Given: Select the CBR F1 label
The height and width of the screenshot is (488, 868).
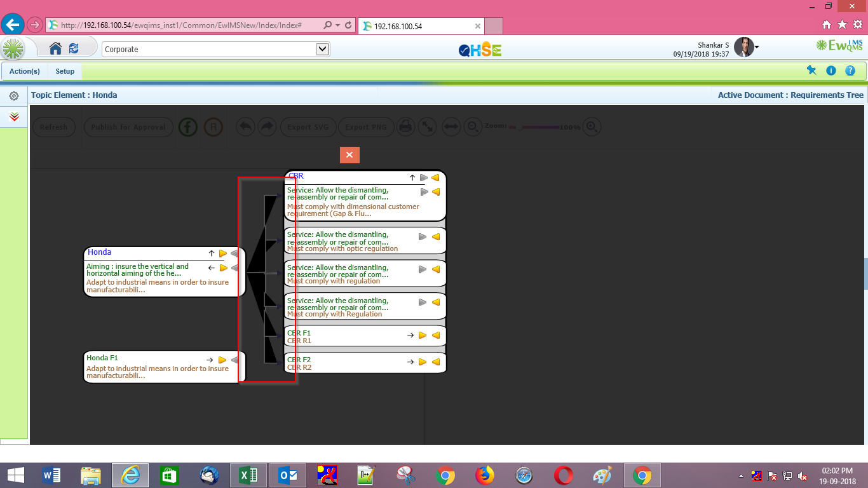Looking at the screenshot, I should pos(299,333).
